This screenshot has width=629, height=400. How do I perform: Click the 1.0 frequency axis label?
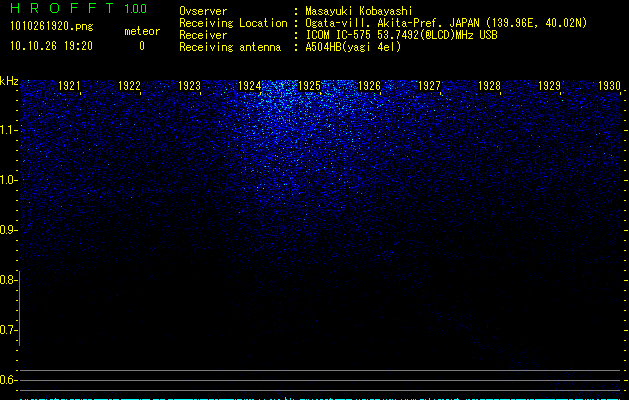tap(8, 180)
